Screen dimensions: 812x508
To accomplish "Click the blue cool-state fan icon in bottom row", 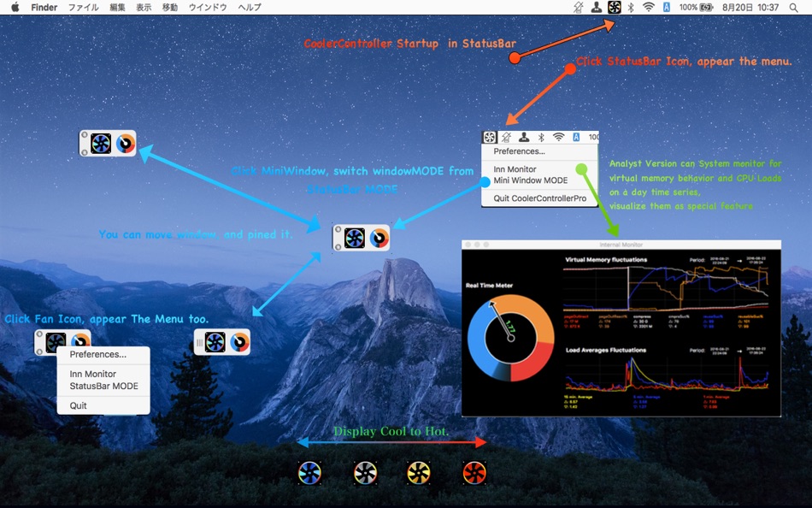I will coord(309,473).
